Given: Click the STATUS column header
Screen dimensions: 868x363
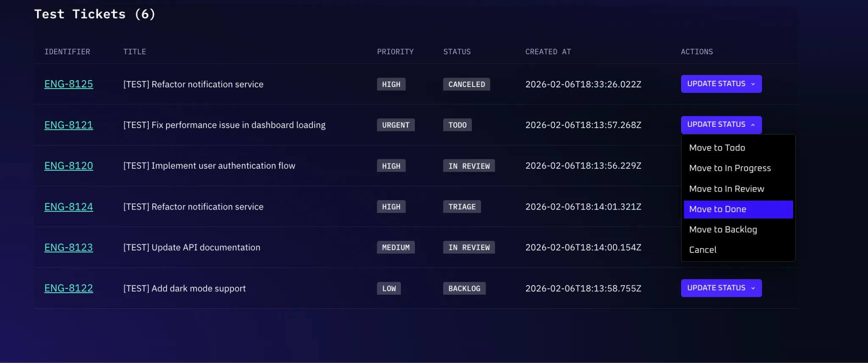Looking at the screenshot, I should click(457, 52).
